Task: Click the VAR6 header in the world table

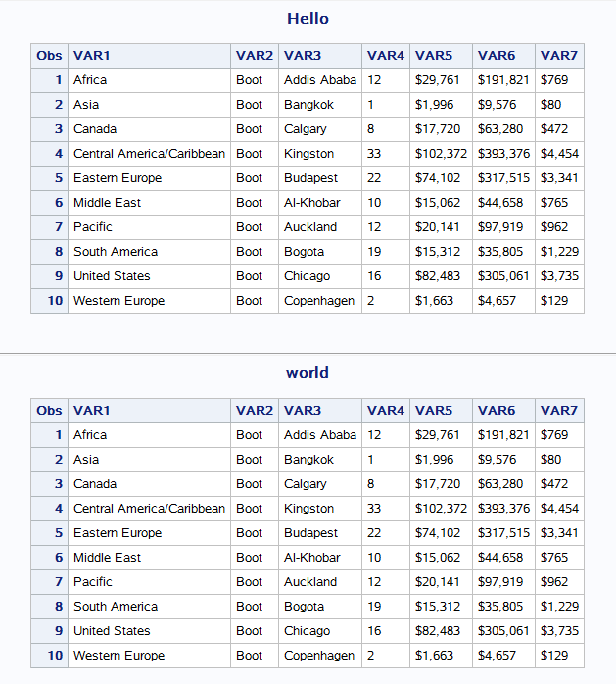Action: pyautogui.click(x=503, y=411)
